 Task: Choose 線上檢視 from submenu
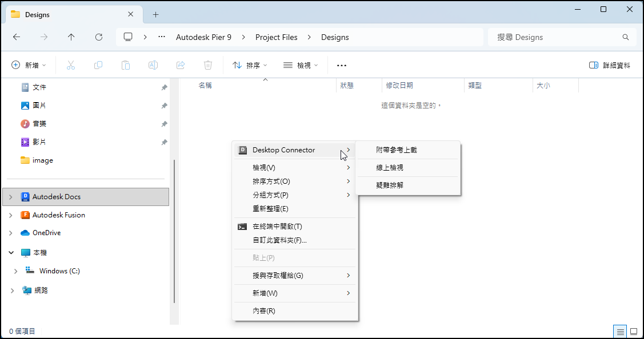(x=408, y=168)
